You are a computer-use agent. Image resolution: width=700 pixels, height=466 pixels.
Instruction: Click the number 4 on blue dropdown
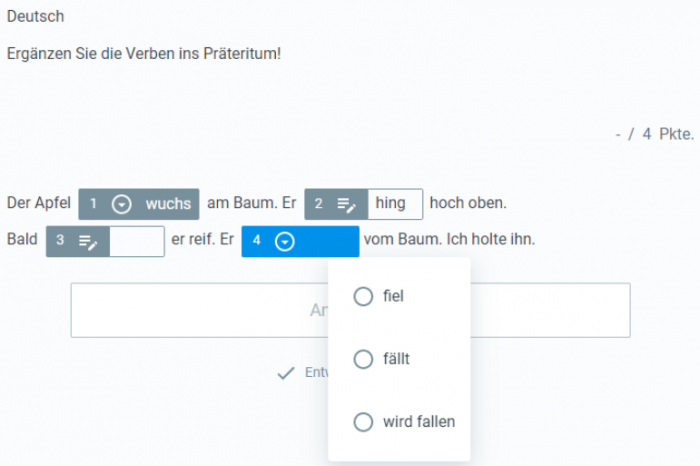(256, 240)
